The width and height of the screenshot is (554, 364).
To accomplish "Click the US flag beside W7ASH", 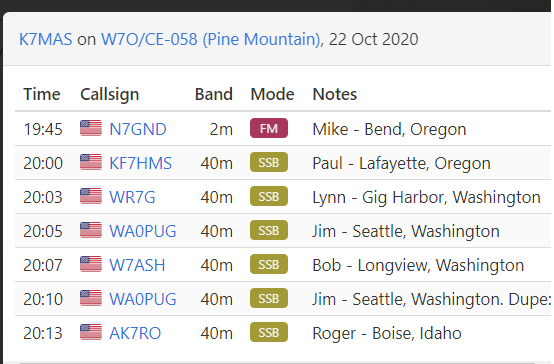I will 91,264.
